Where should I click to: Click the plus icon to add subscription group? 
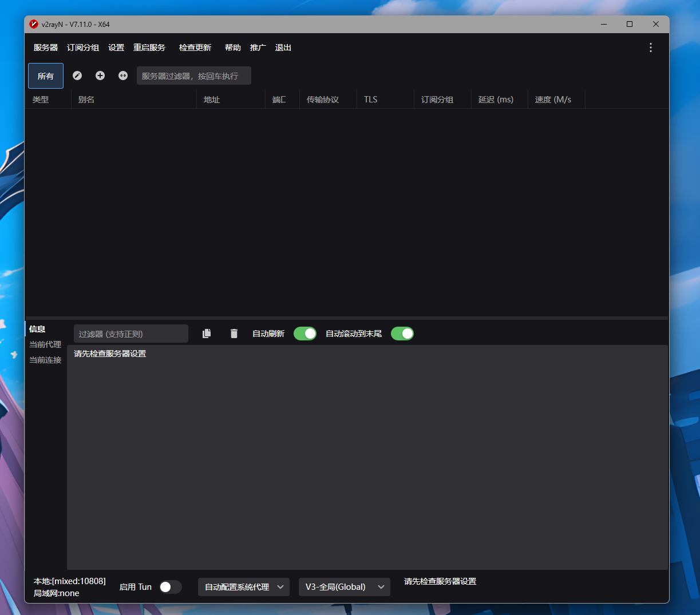click(100, 76)
